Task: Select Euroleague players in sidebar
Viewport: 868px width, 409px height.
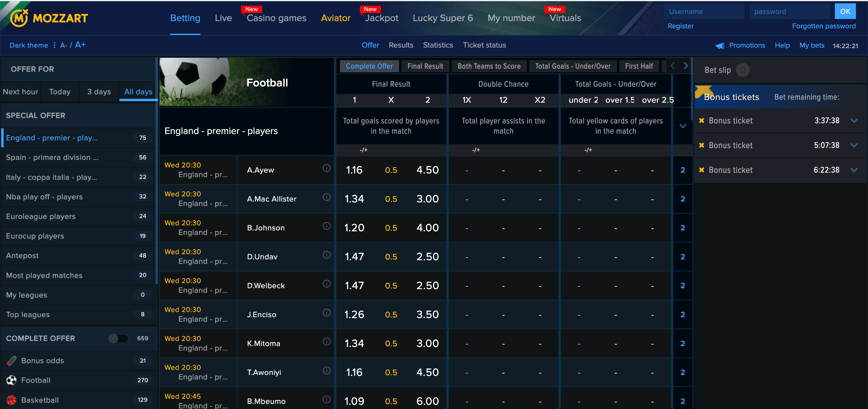Action: [79, 216]
